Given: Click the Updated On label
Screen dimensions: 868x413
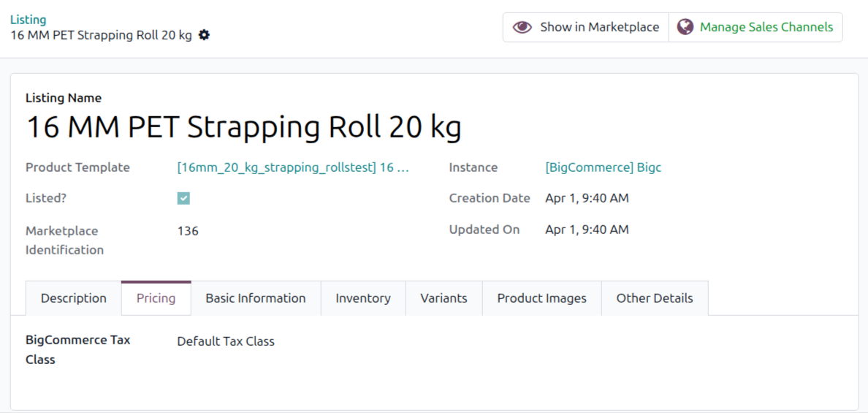Looking at the screenshot, I should coord(484,230).
